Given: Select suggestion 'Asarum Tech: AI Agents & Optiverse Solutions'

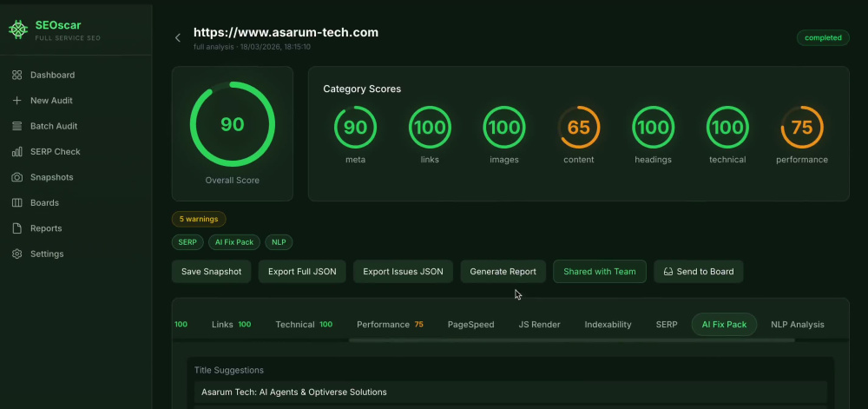Looking at the screenshot, I should click(510, 393).
